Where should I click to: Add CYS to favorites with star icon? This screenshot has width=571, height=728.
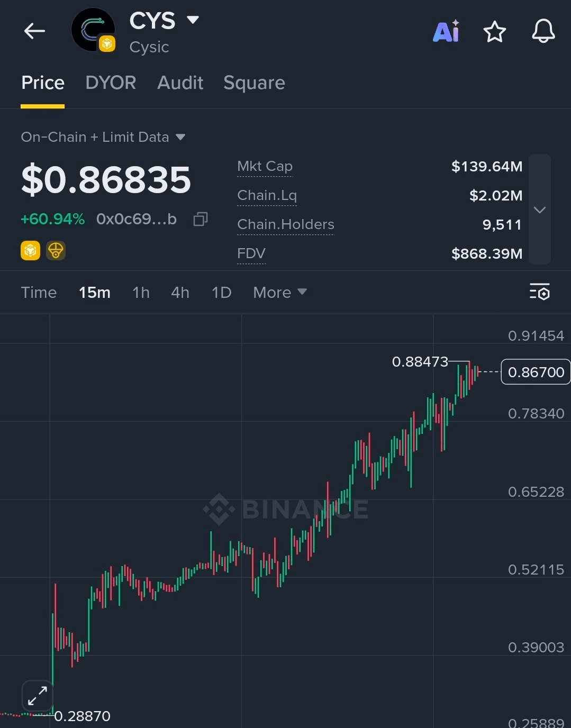[495, 32]
